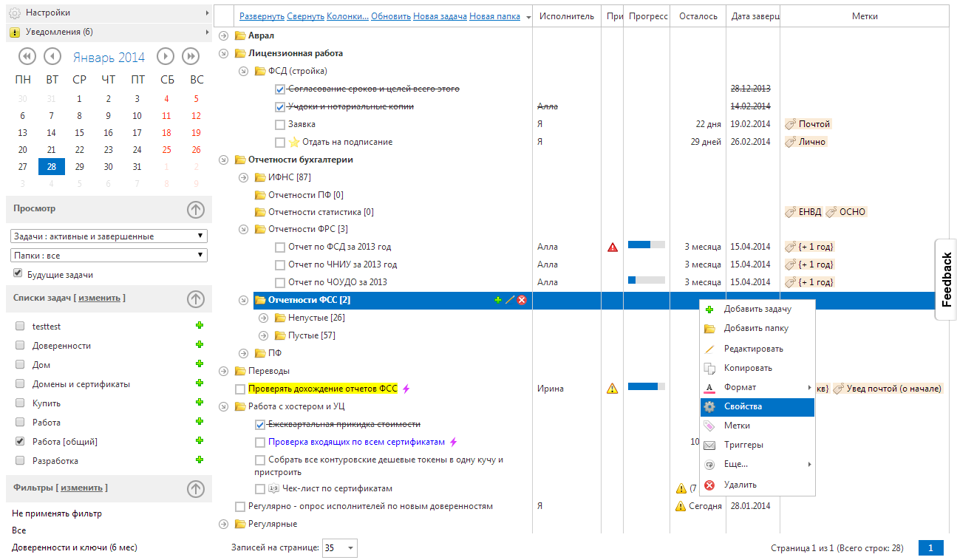
Task: Open the Папки: все dropdown
Action: click(x=109, y=256)
